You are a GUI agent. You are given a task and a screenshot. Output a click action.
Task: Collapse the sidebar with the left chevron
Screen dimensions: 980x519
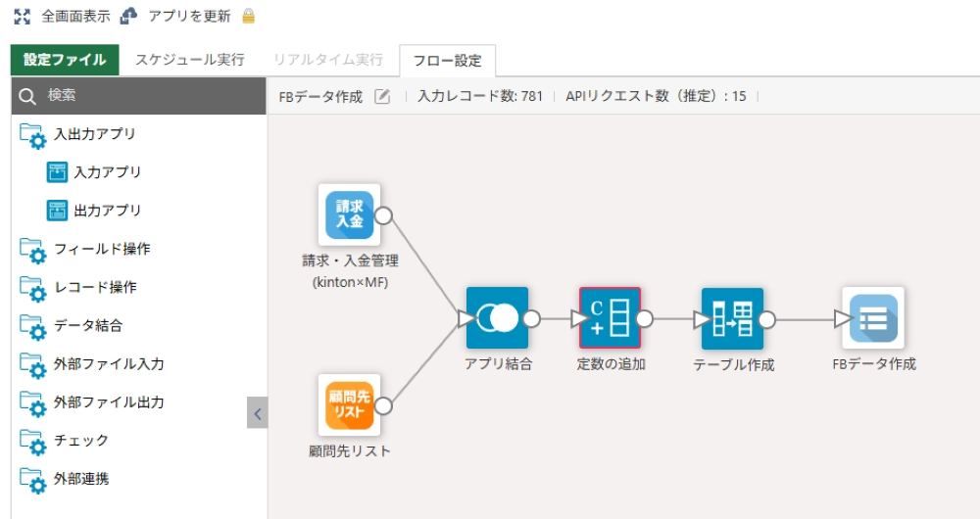258,413
